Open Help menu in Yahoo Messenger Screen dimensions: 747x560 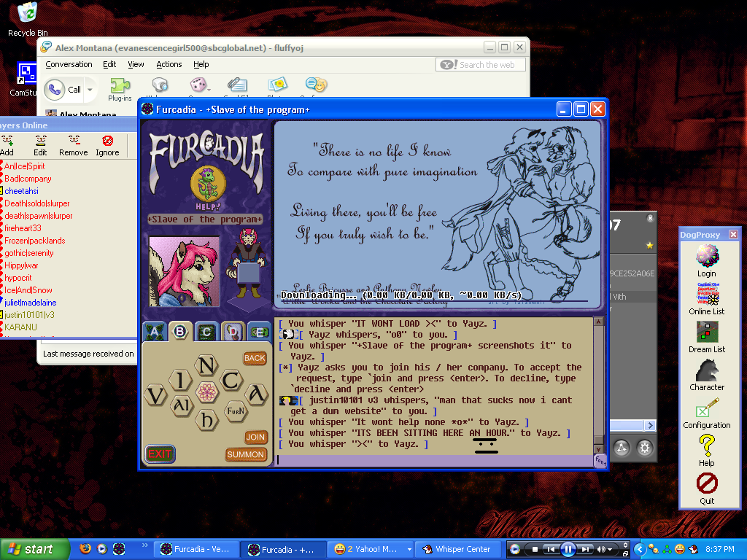201,64
